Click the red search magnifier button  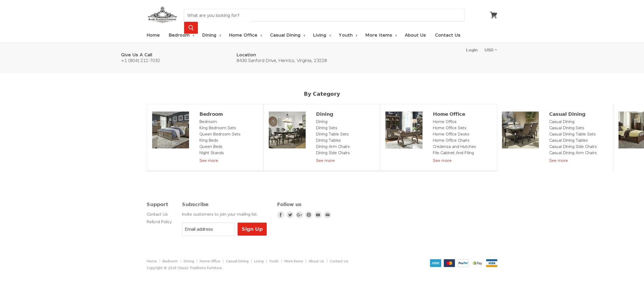point(191,28)
